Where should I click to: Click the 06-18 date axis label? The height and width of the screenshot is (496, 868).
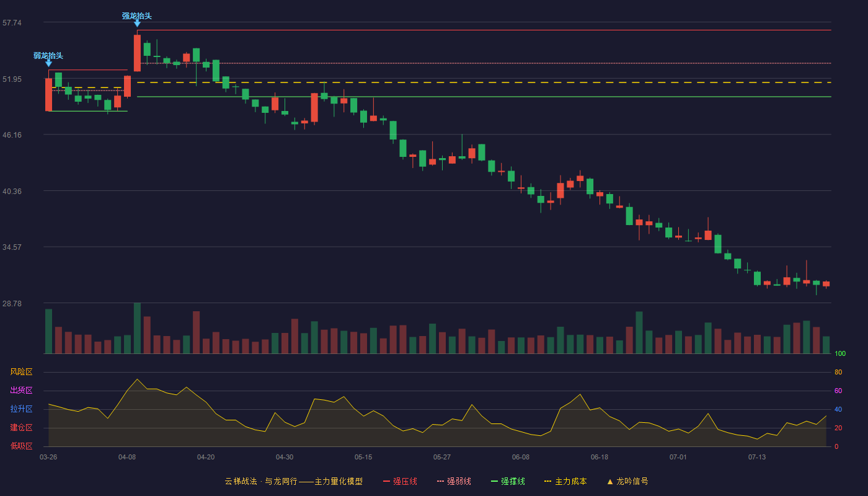tap(600, 457)
